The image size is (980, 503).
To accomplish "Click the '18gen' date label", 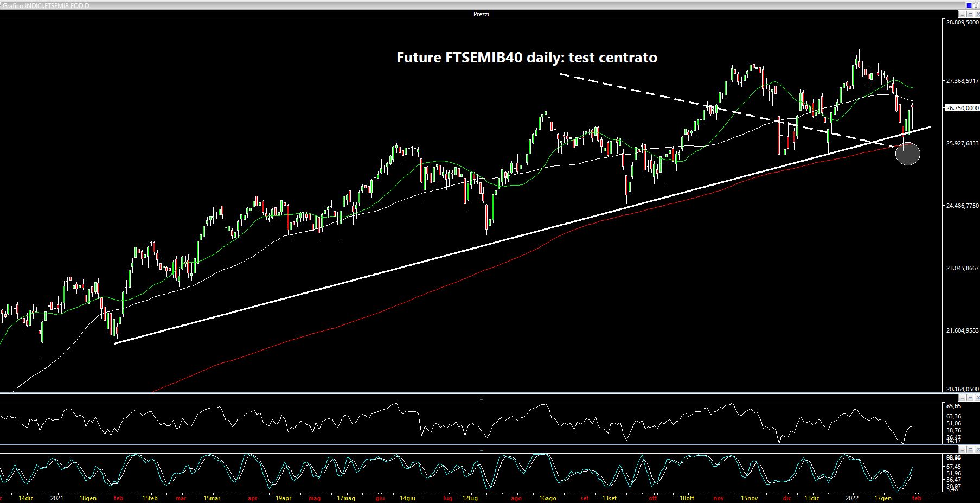I will tap(88, 498).
